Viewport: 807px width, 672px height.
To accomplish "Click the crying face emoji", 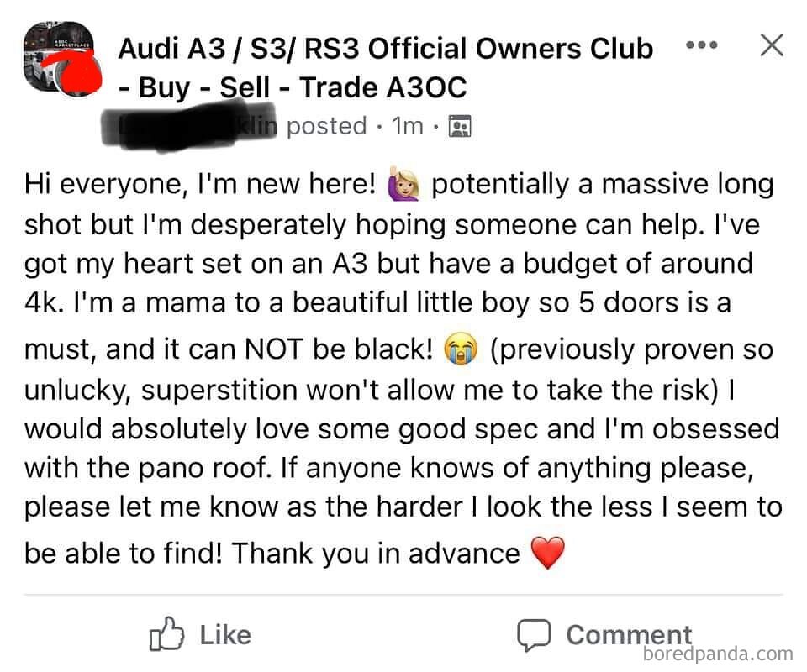I will 461,348.
